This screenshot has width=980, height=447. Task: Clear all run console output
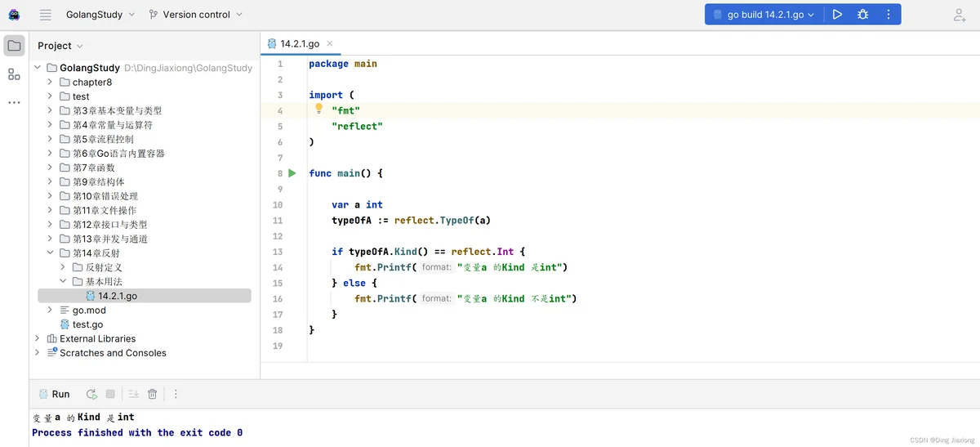coord(152,394)
